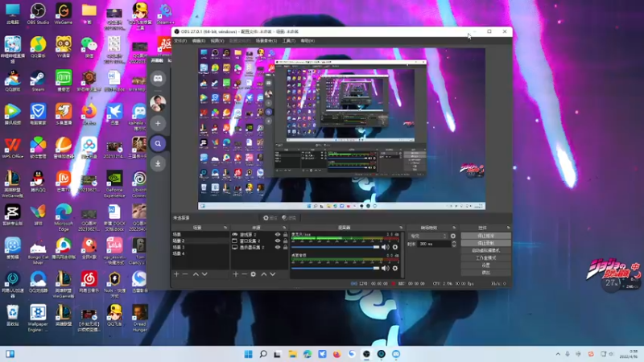Click the 停止推流 button in Controls
This screenshot has height=362, width=644.
(x=486, y=236)
